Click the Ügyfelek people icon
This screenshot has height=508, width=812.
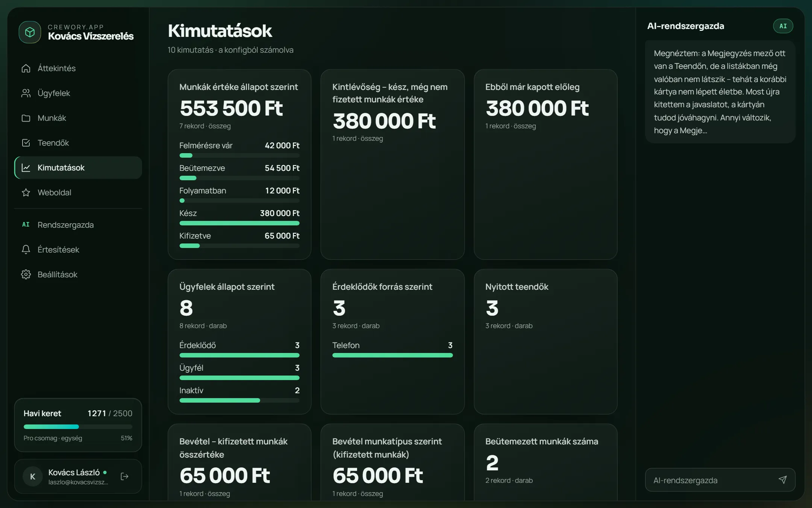[x=26, y=93]
